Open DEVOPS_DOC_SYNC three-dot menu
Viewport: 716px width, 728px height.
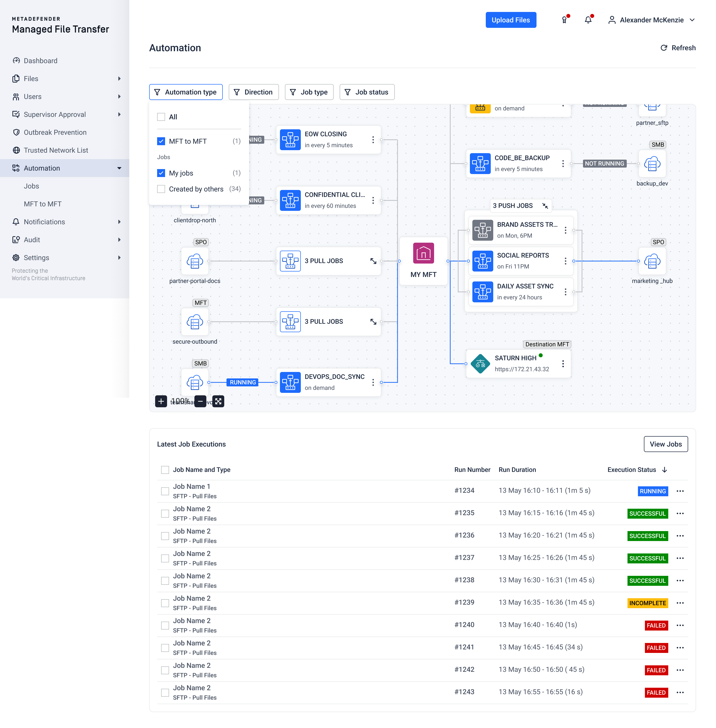tap(373, 382)
